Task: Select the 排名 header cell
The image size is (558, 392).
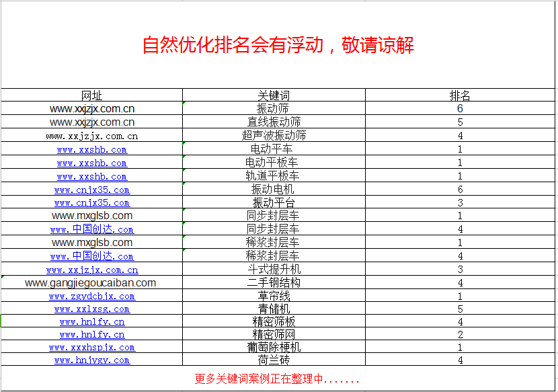Action: (x=460, y=95)
